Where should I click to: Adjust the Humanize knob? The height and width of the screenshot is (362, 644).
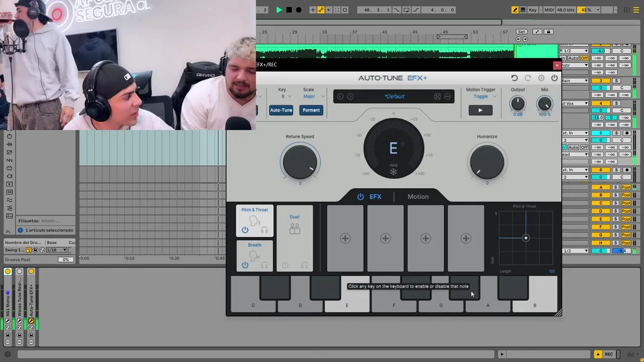487,161
